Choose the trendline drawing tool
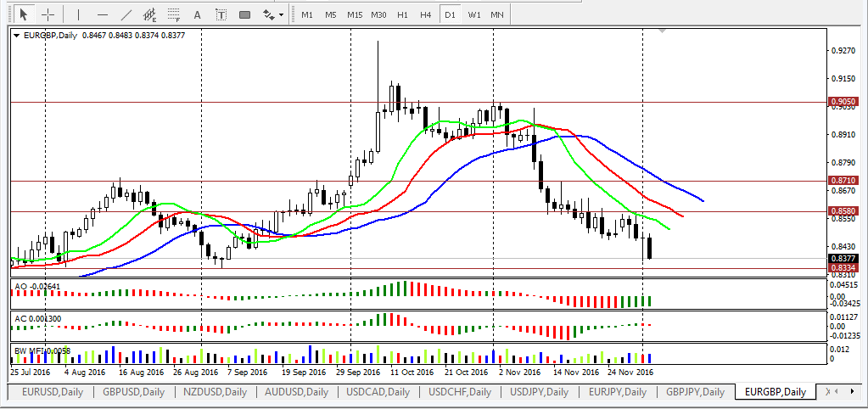This screenshot has width=868, height=409. [x=126, y=15]
